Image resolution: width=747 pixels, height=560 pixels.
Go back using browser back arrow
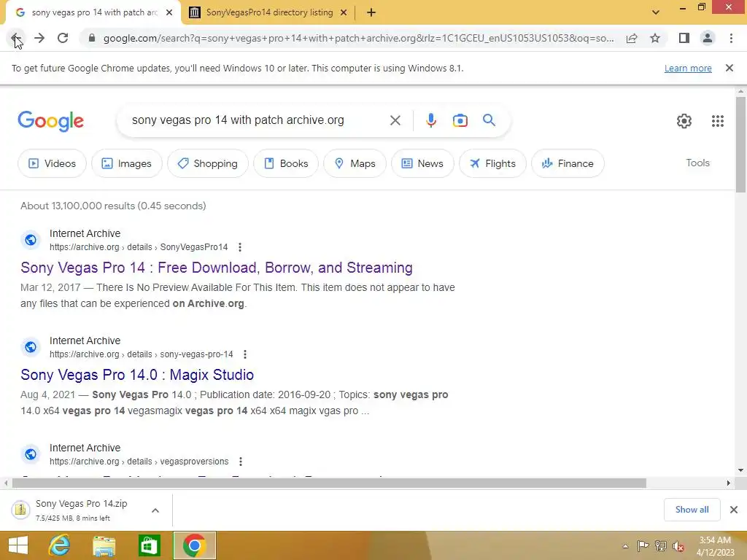coord(16,38)
